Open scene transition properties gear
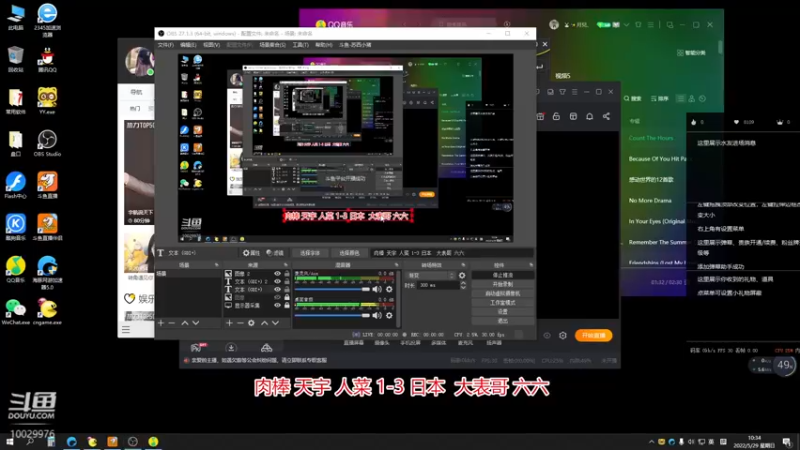Viewport: 800px width, 450px height. (462, 276)
